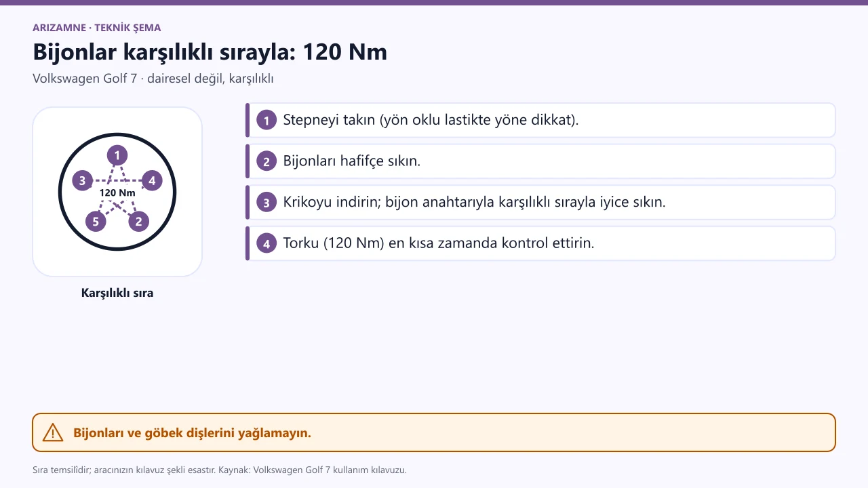Click the step text "Torku (120 Nm) en kısa zamanda kontrol ettirin."

pyautogui.click(x=438, y=243)
